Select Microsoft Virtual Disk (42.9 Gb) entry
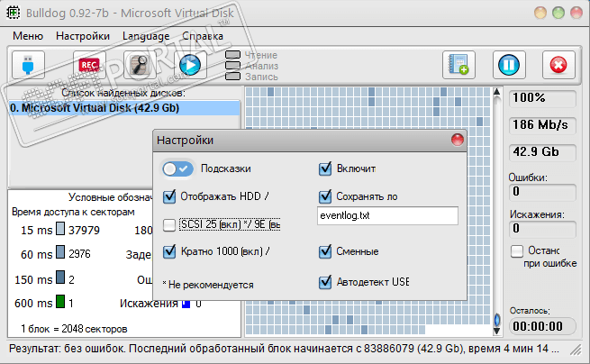This screenshot has height=364, width=590. 124,108
